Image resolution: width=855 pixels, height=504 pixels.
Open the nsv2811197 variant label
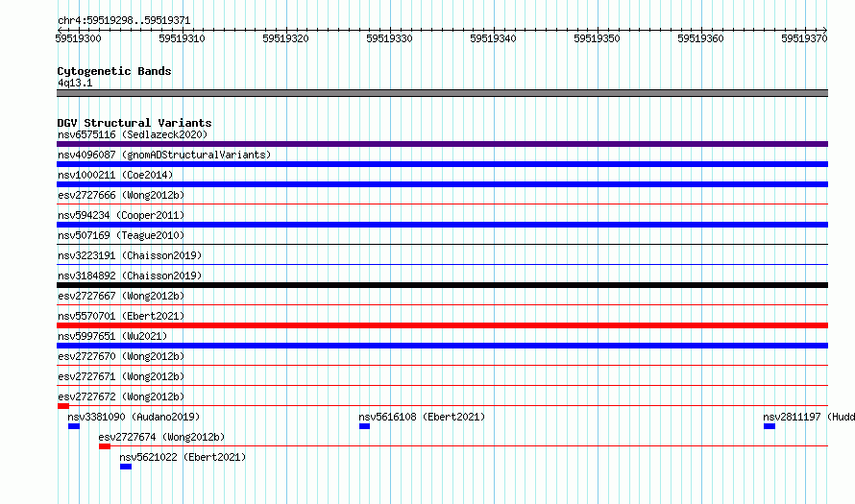pyautogui.click(x=809, y=417)
